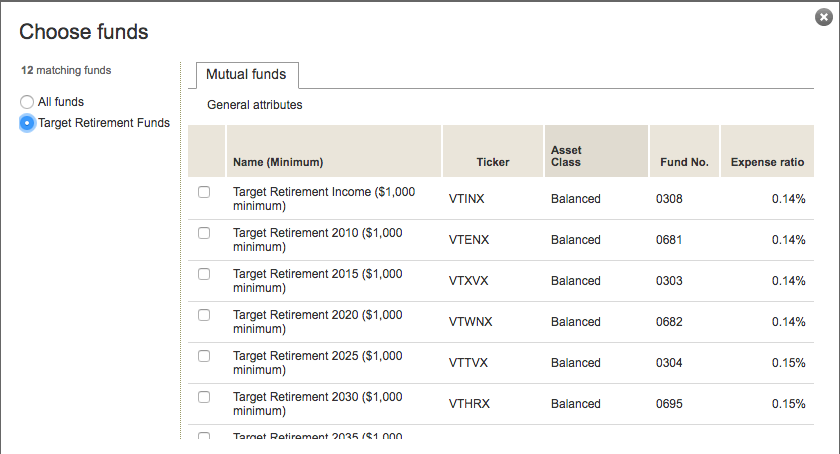The image size is (840, 454).
Task: Sort by Expense ratio column header
Action: [767, 162]
